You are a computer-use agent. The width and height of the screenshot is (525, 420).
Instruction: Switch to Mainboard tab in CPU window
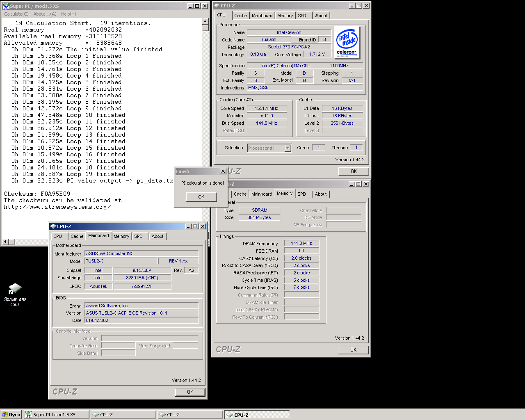pos(262,16)
